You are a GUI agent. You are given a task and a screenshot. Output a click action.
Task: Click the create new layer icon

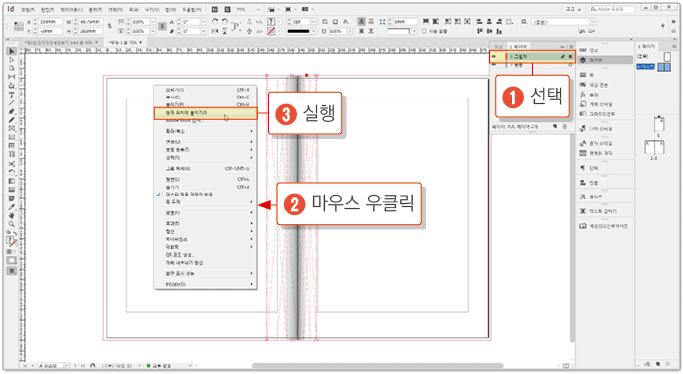click(555, 126)
